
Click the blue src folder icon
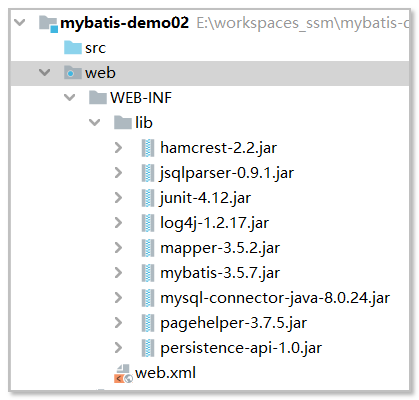73,48
